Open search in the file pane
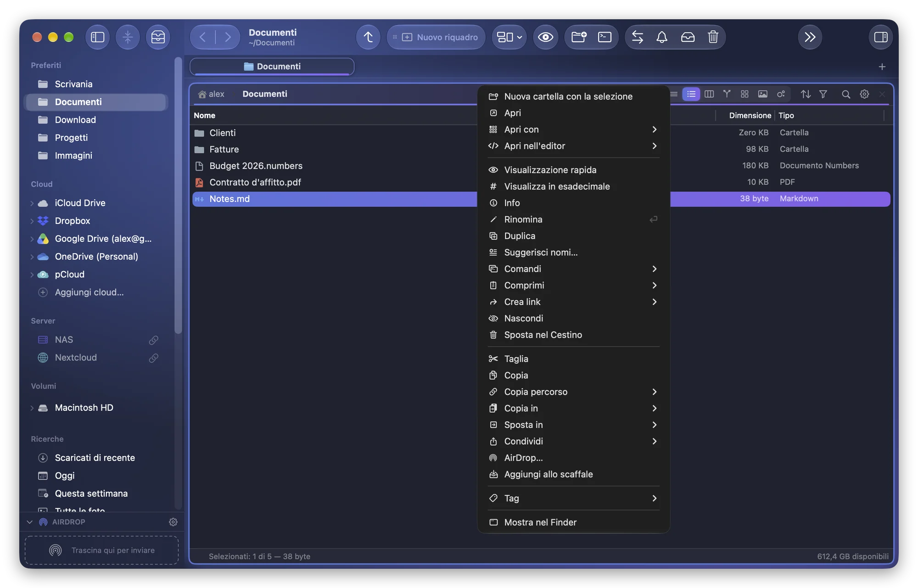The image size is (918, 588). pos(846,94)
